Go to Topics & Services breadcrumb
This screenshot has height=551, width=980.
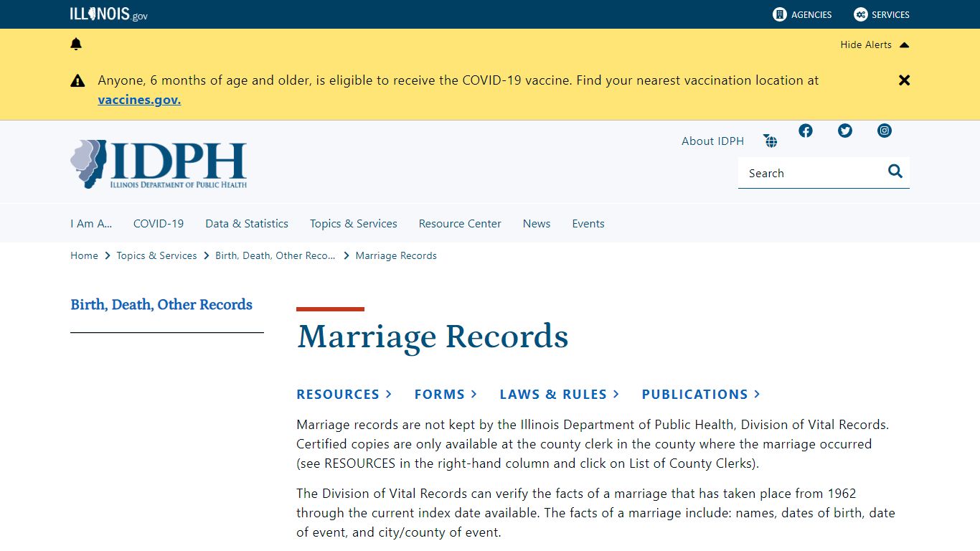(156, 255)
